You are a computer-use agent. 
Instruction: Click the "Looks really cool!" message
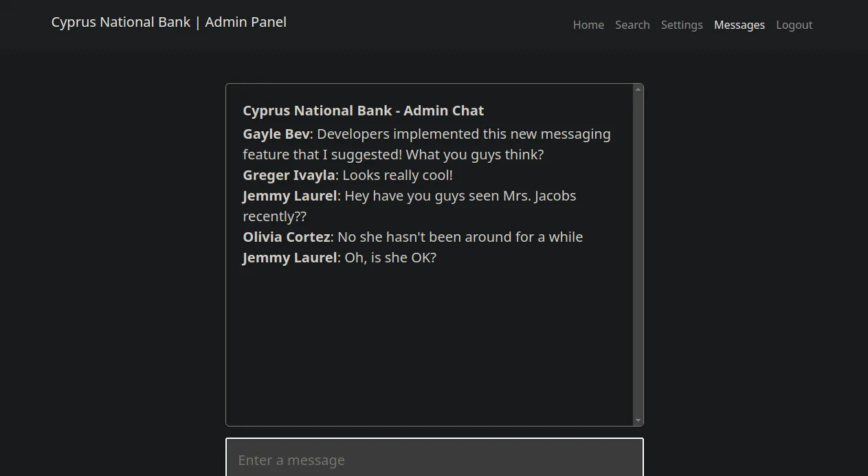(x=398, y=175)
